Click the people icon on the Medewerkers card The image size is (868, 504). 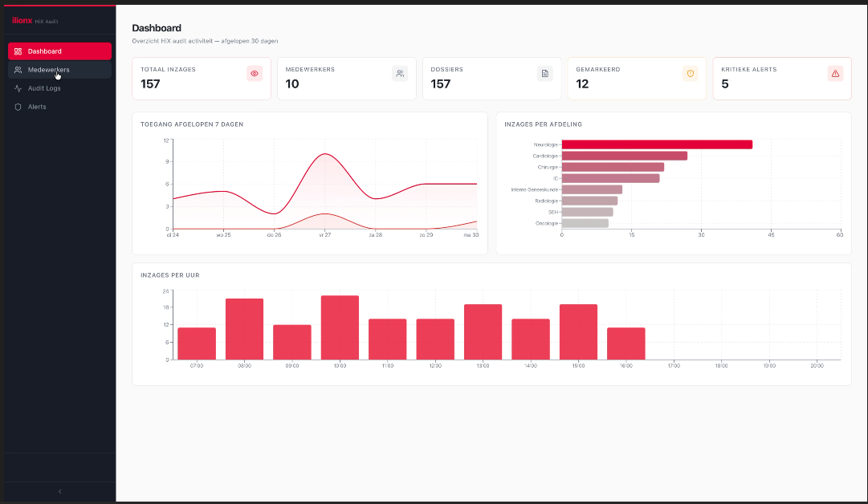coord(399,73)
